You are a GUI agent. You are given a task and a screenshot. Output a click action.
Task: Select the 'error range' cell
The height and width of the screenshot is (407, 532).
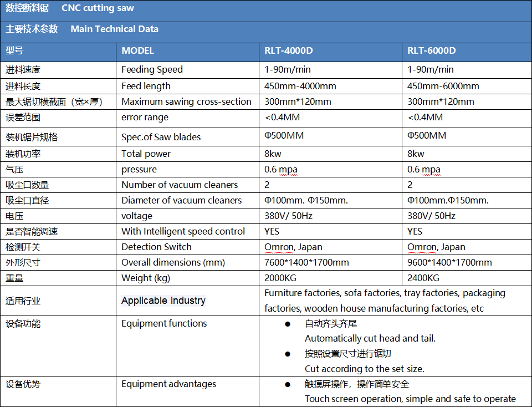coord(187,119)
